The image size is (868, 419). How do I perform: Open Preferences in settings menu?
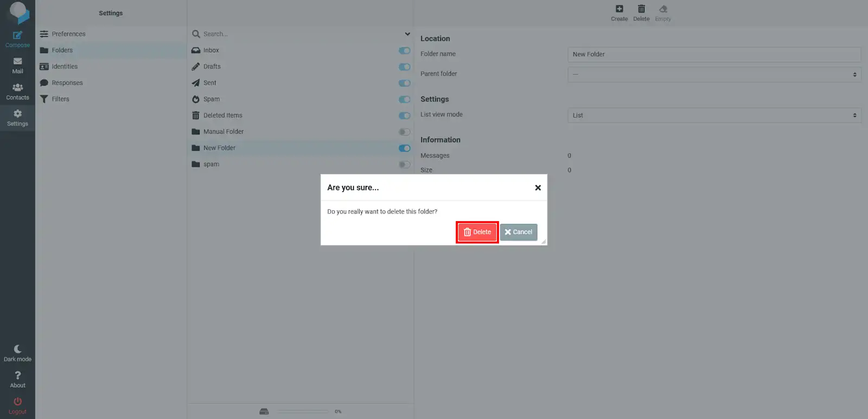(68, 34)
